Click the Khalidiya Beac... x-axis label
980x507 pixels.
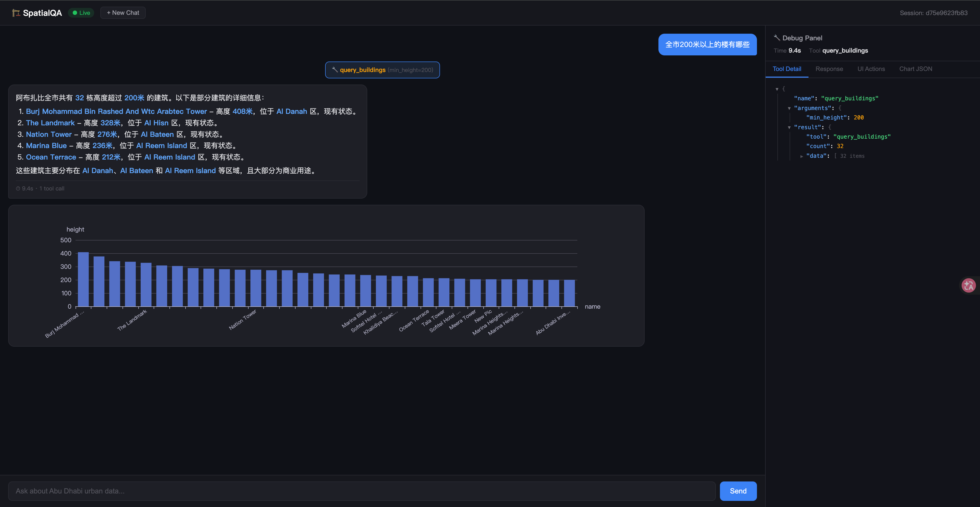pyautogui.click(x=381, y=322)
